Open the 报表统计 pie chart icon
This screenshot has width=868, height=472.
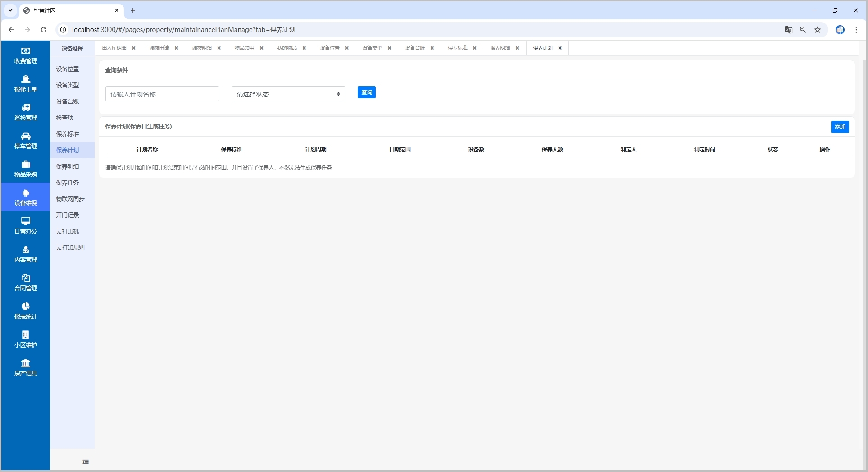click(x=26, y=307)
